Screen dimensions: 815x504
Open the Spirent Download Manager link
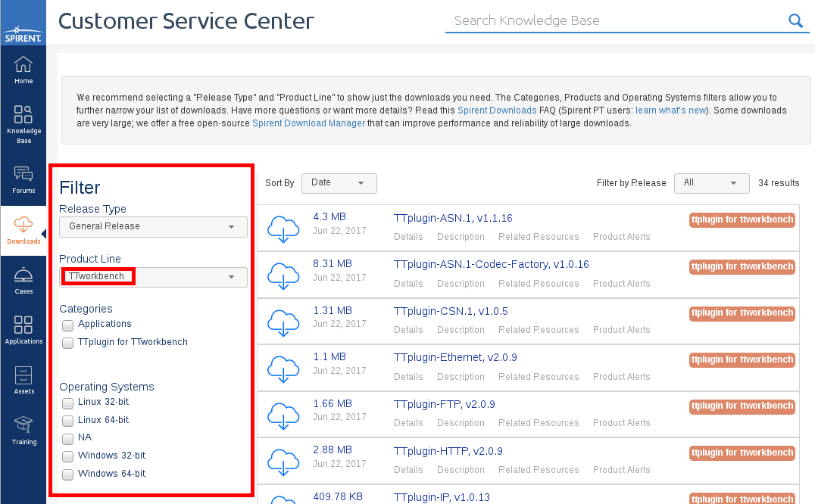(309, 123)
